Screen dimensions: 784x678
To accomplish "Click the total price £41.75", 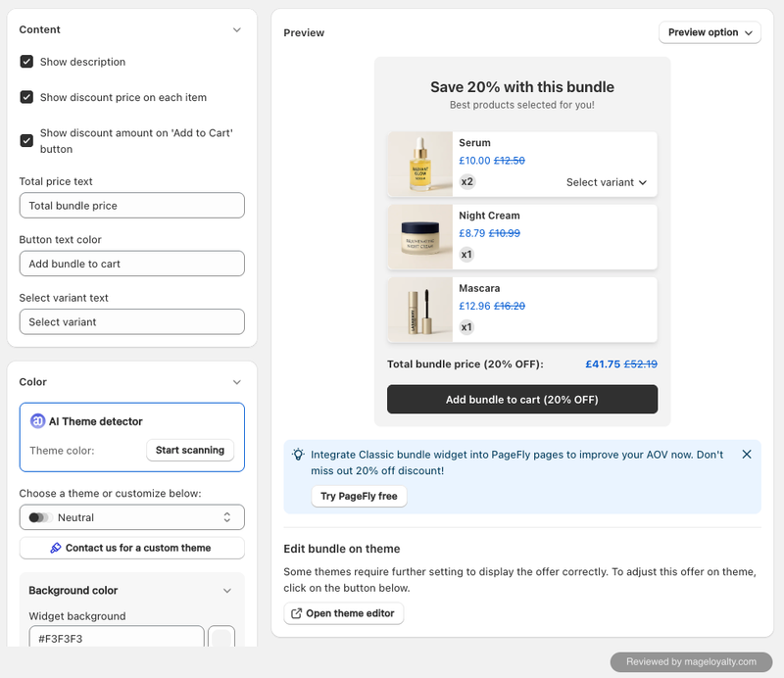I will (603, 364).
